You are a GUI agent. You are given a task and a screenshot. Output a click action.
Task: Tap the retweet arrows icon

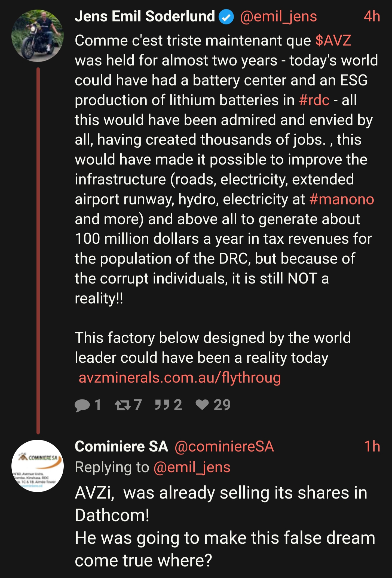pos(122,405)
